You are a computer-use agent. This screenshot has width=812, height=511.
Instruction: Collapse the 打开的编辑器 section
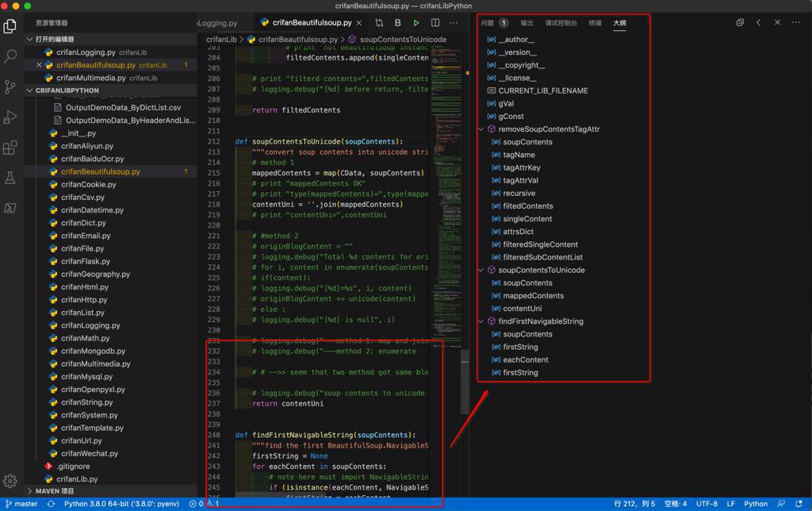54,39
